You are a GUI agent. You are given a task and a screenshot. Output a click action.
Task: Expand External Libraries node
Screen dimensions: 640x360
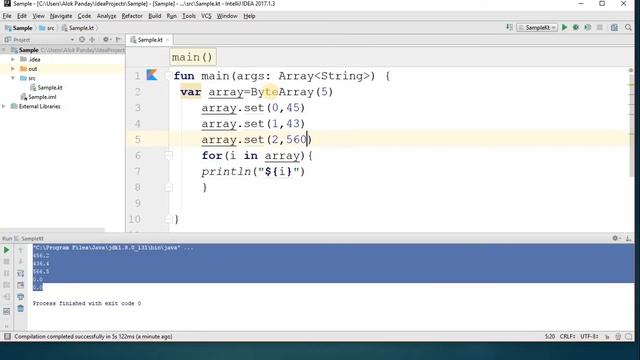click(x=4, y=106)
